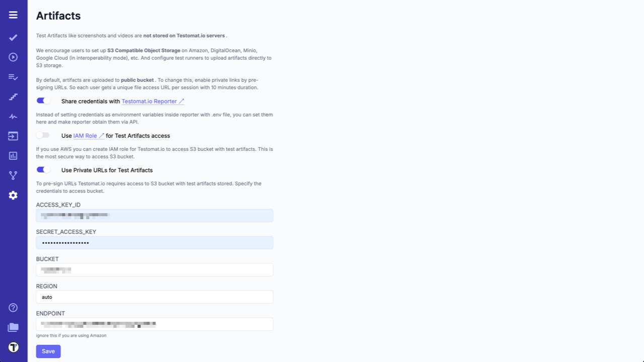This screenshot has width=644, height=362.
Task: Disable Share credentials with Reporter toggle
Action: point(43,101)
